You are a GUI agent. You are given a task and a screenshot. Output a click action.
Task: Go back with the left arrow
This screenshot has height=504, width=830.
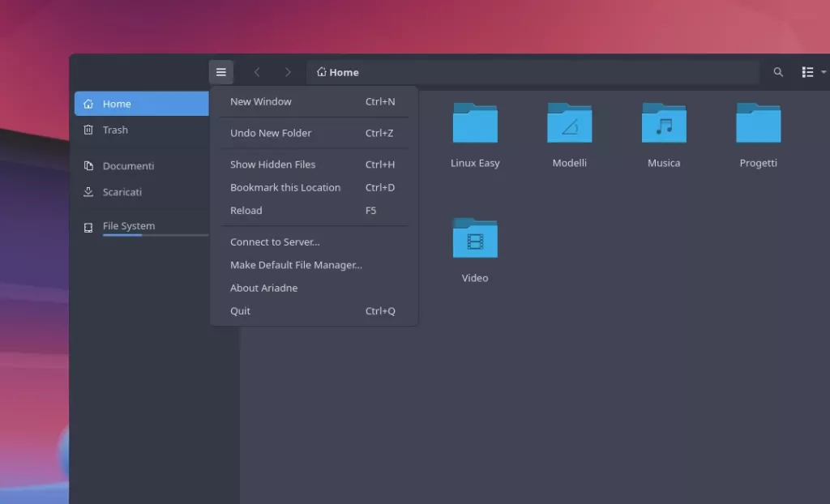[257, 72]
